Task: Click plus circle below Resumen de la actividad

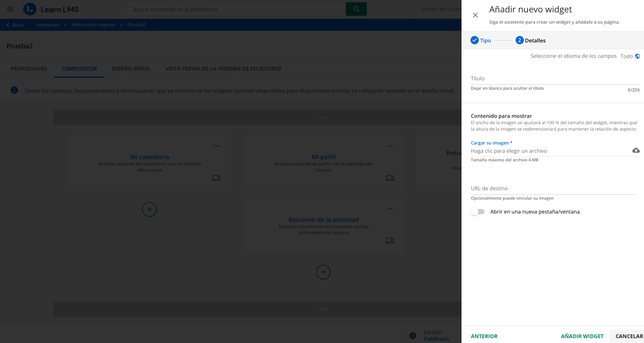Action: tap(323, 272)
